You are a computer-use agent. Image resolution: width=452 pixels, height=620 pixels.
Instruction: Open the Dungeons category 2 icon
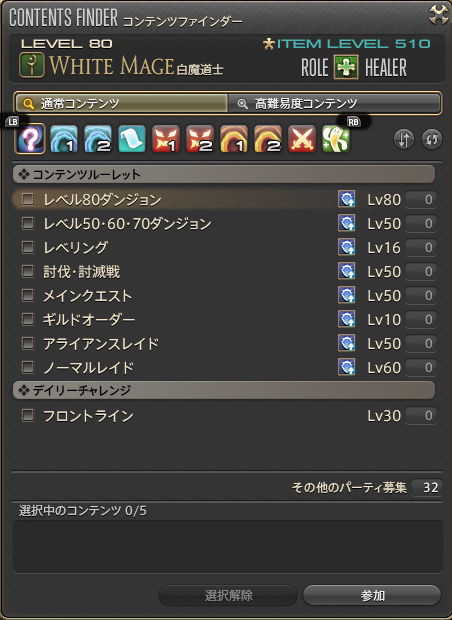coord(98,139)
